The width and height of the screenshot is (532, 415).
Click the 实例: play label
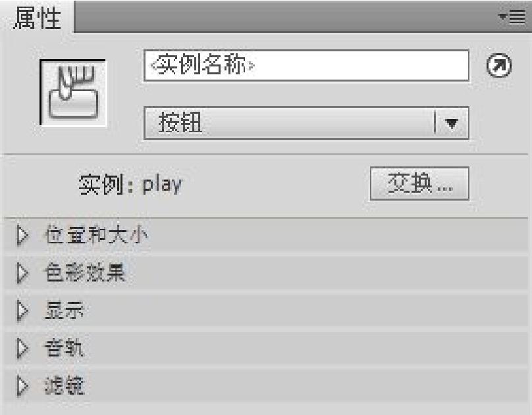tap(130, 185)
